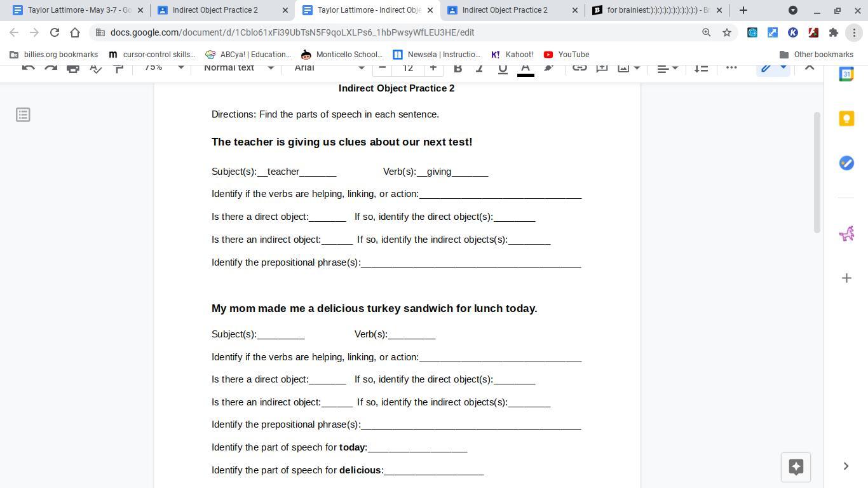The width and height of the screenshot is (868, 488).
Task: Add a comment with the comment icon
Action: [x=601, y=67]
